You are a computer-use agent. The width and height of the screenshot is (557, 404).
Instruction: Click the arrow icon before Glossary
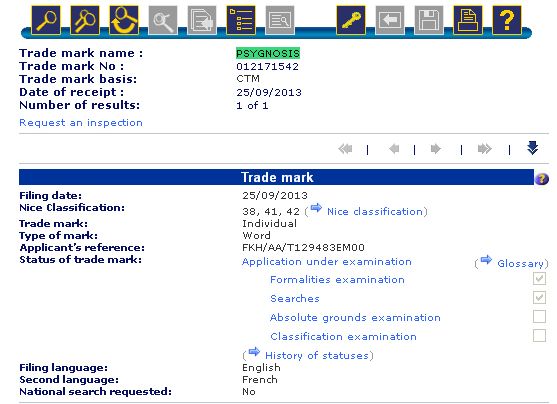coord(486,260)
